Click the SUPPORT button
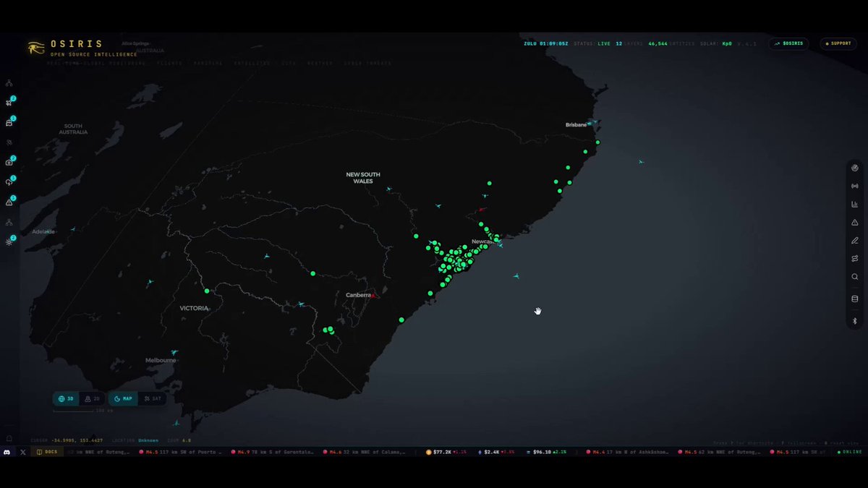 [x=838, y=43]
